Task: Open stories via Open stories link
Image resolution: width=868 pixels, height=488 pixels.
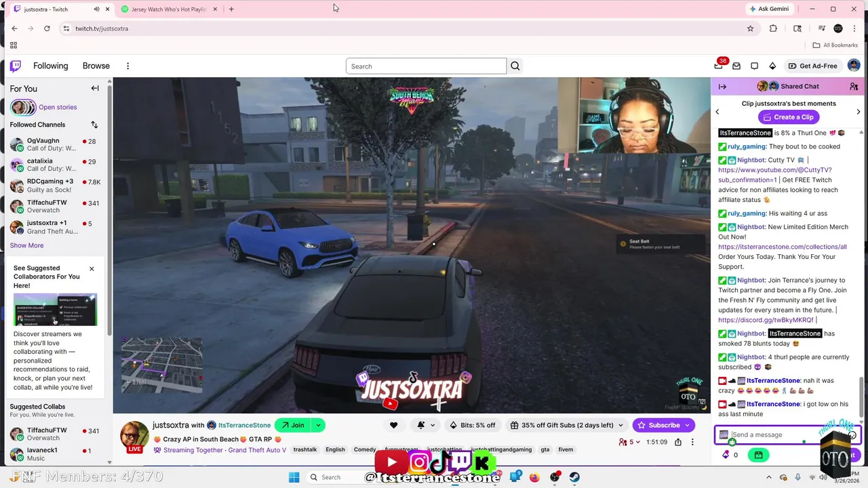Action: coord(58,107)
